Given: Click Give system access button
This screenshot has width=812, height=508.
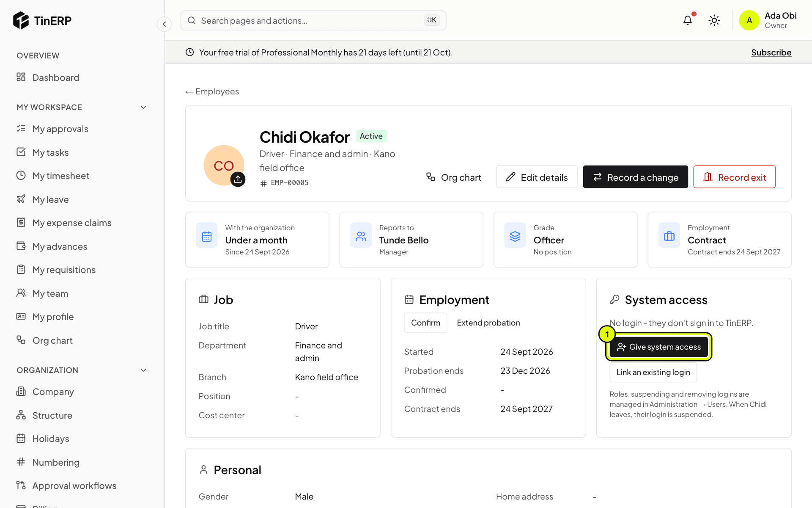Looking at the screenshot, I should click(659, 347).
